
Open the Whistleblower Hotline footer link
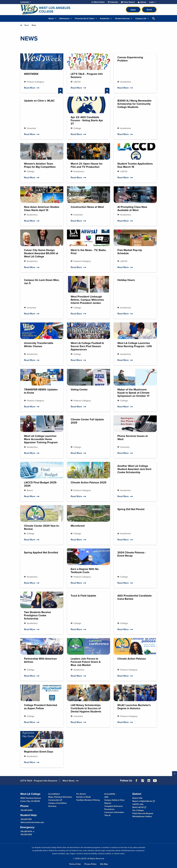(x=142, y=817)
